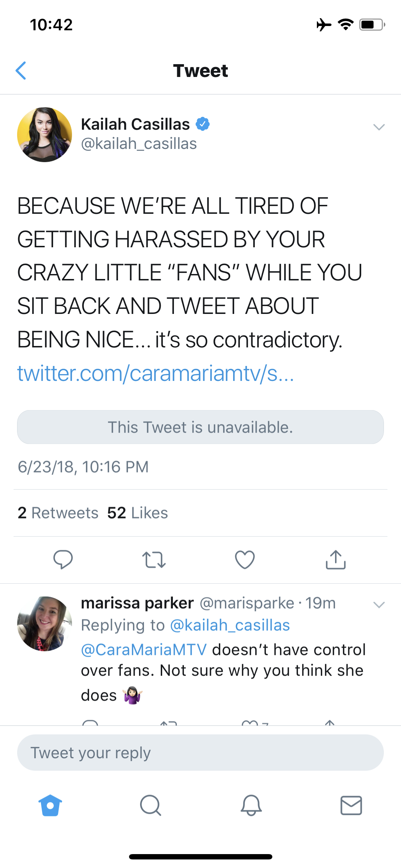Retweet Kailah Casillas's tweet

[154, 559]
